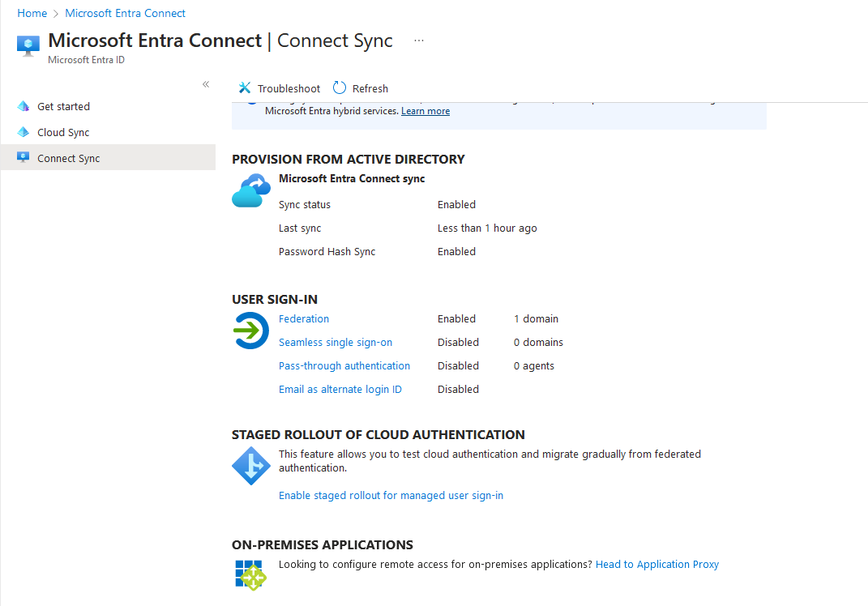Click the on-premises applications grid icon
868x606 pixels.
point(250,574)
